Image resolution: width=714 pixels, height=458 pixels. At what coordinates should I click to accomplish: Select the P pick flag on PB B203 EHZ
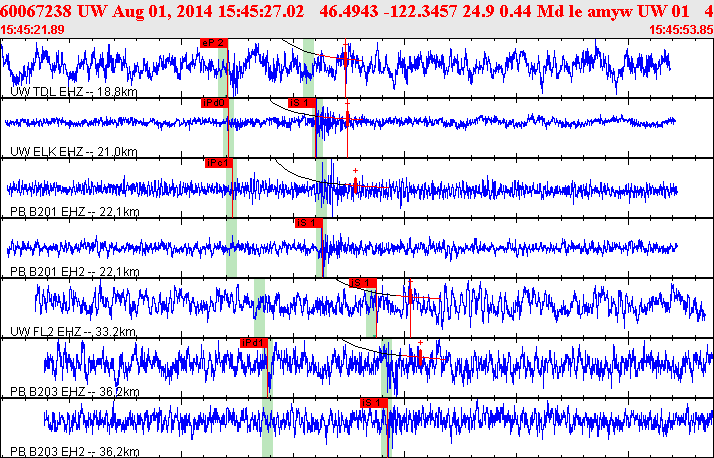254,342
